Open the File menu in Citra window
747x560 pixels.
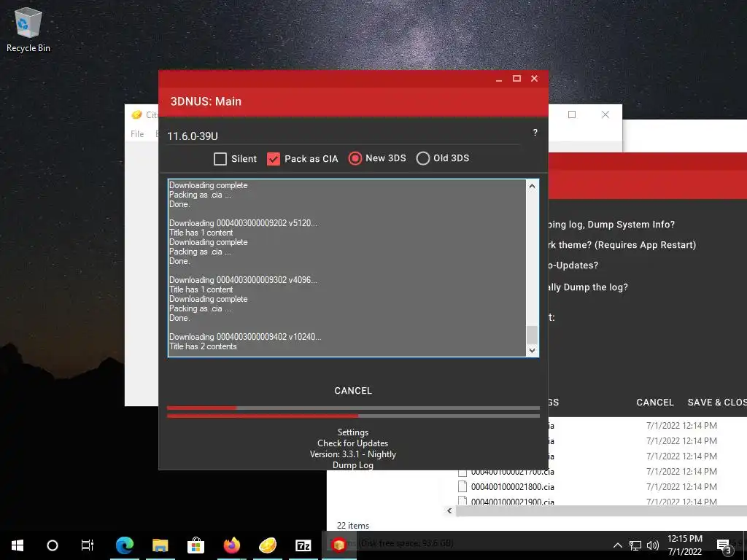pyautogui.click(x=137, y=134)
